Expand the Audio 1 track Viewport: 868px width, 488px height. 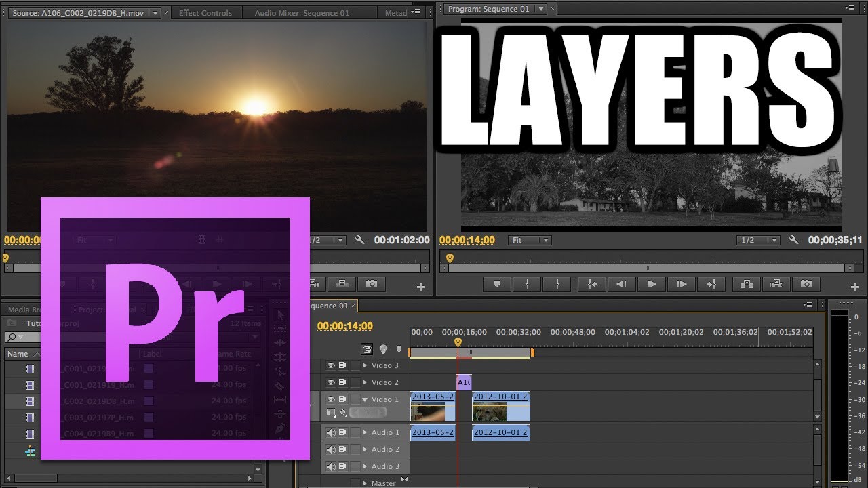(x=365, y=432)
